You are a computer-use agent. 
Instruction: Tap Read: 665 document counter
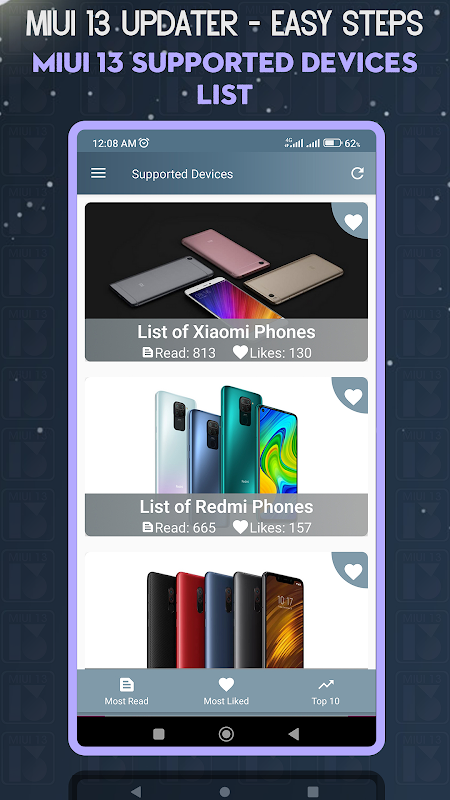point(179,527)
